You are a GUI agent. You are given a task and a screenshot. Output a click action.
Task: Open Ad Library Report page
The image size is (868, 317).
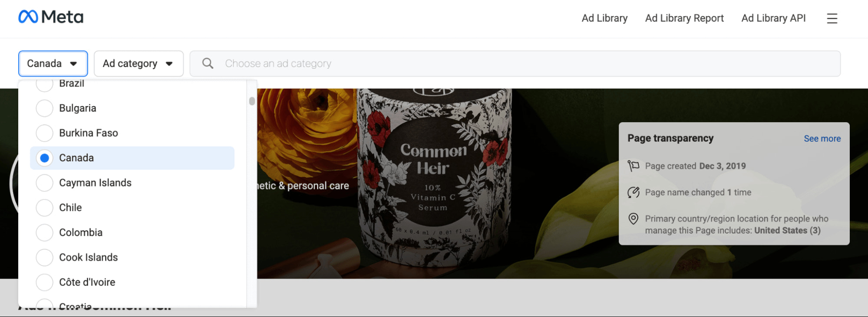point(684,18)
